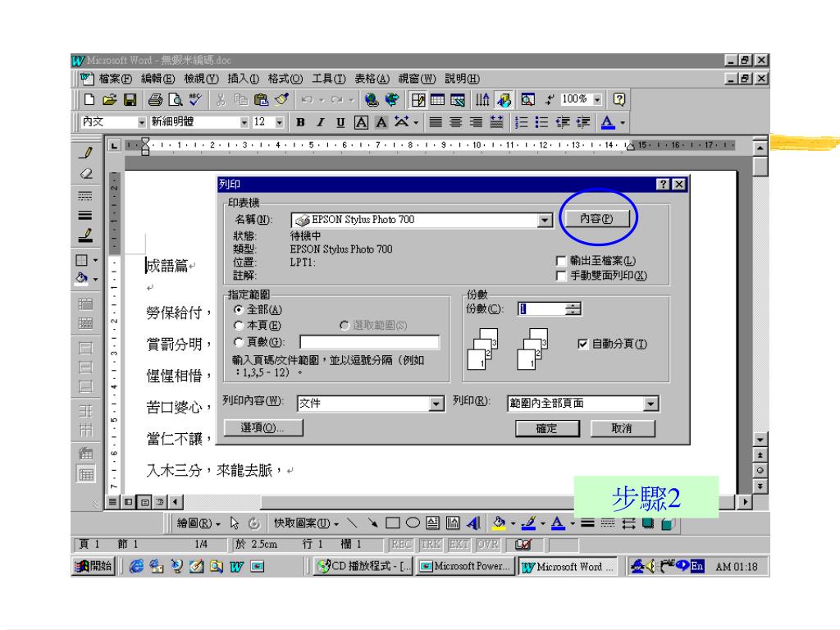Image resolution: width=840 pixels, height=630 pixels.
Task: Open the 列印內容(W) dropdown
Action: (x=436, y=404)
